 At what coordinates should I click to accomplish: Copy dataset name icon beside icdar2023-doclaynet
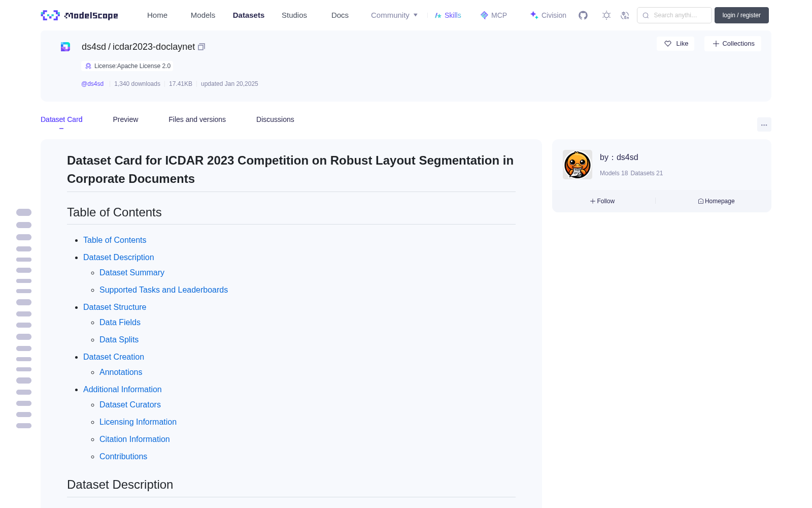click(x=201, y=47)
